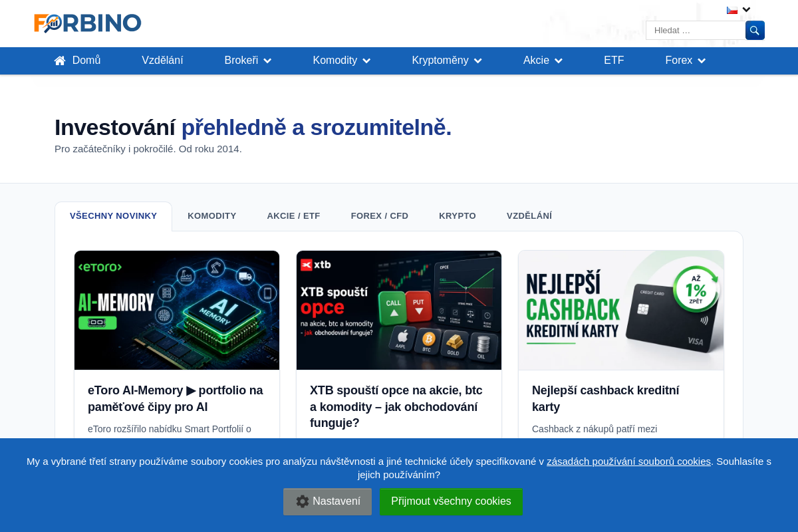The image size is (798, 532).
Task: Click the Nastavení cookies button
Action: [x=327, y=501]
